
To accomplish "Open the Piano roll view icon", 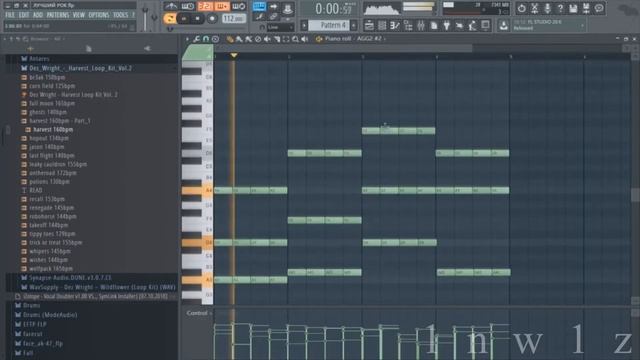I will (395, 26).
